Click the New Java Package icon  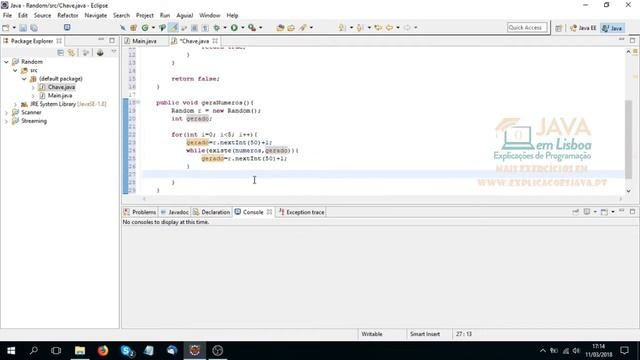tap(133, 28)
